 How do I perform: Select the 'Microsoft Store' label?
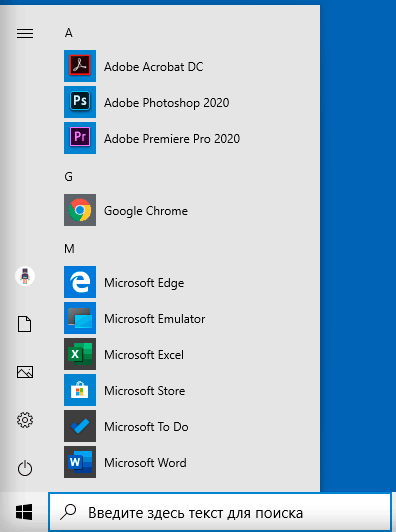(x=145, y=391)
